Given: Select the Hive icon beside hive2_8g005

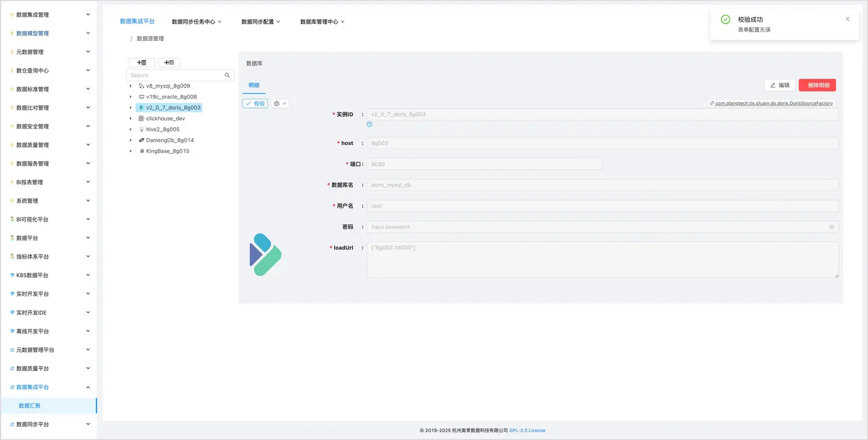Looking at the screenshot, I should 141,129.
